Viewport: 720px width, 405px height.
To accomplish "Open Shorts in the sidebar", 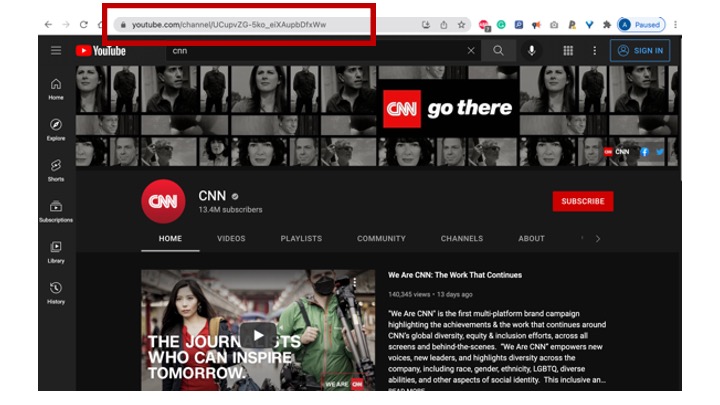I will pyautogui.click(x=56, y=170).
